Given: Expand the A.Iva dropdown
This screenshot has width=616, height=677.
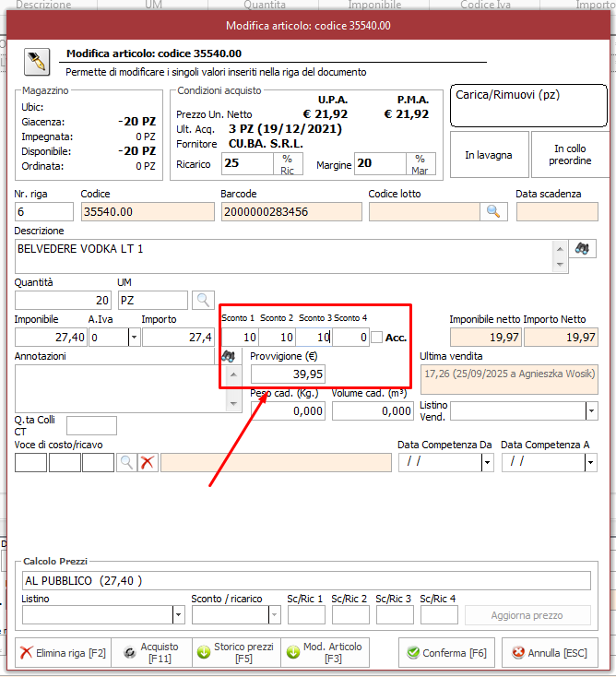Looking at the screenshot, I should 134,338.
